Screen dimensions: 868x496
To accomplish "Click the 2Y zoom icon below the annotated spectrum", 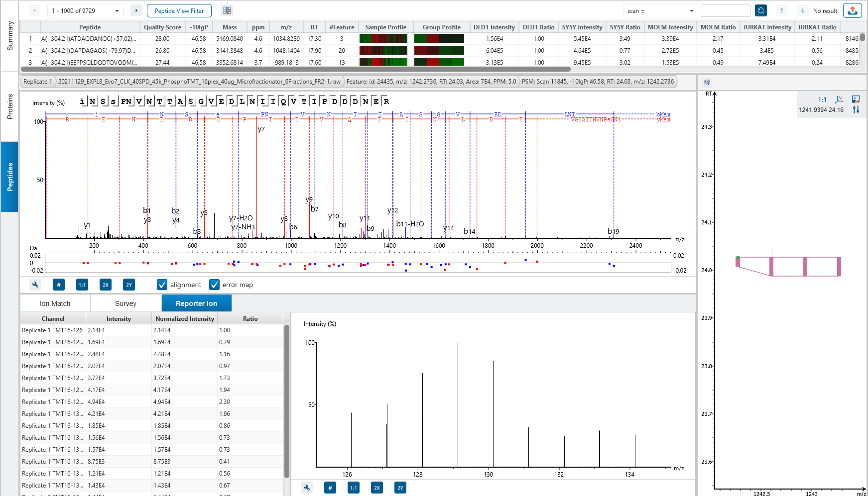I will [128, 285].
